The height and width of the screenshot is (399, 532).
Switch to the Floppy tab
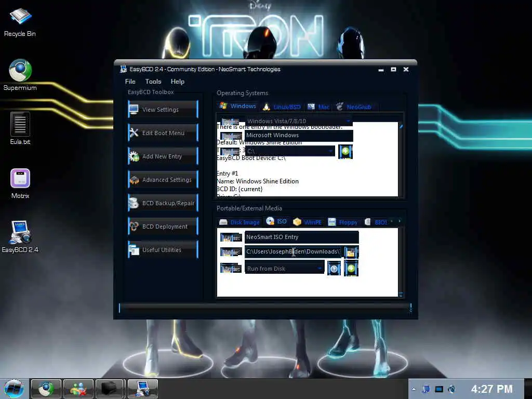(343, 222)
